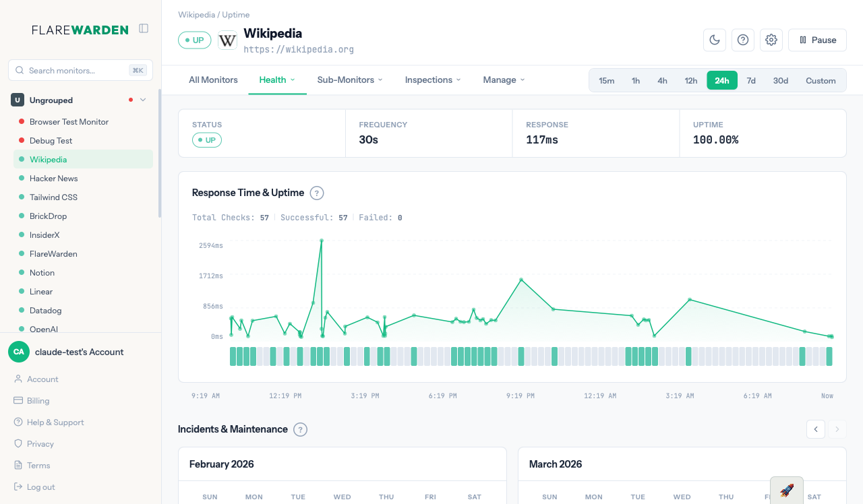Select Hacker News monitor in sidebar
Screen dimensions: 863x504
[x=53, y=179]
